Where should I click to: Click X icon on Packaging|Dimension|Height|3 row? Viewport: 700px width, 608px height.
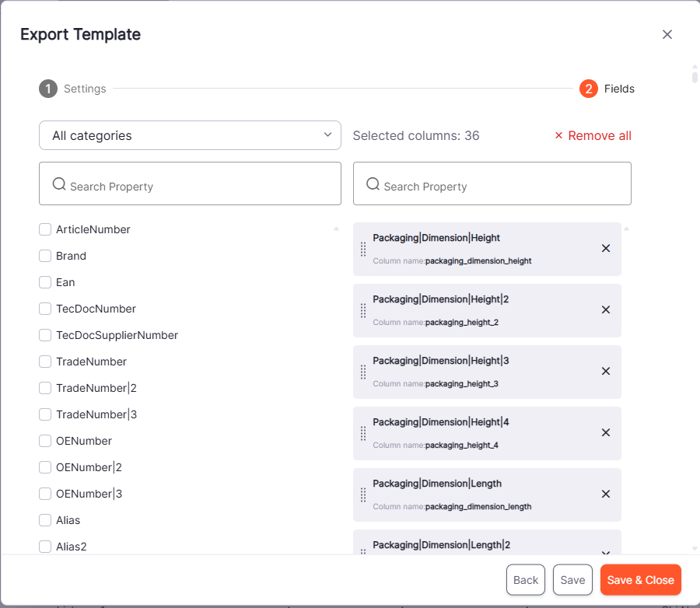tap(606, 371)
